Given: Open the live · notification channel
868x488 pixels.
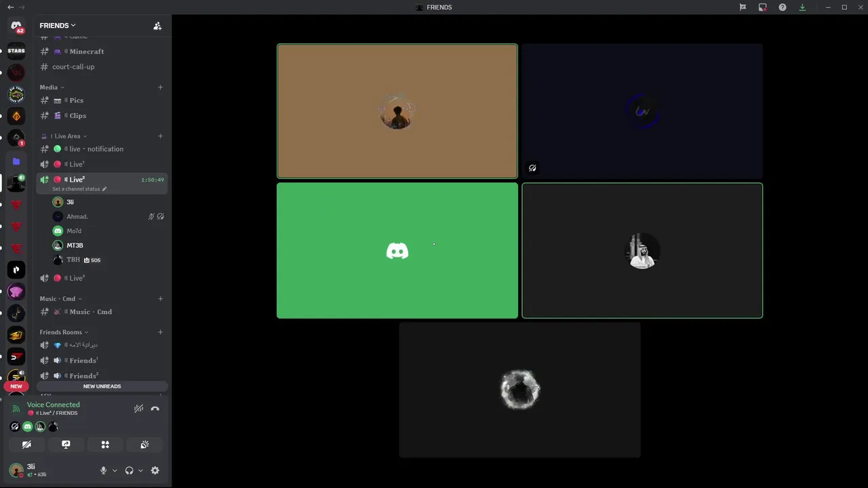Looking at the screenshot, I should pos(102,149).
